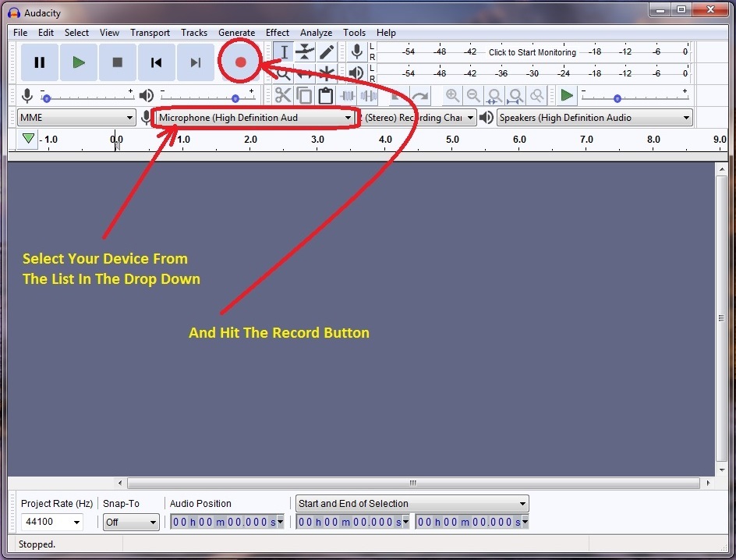Open the MME audio host dropdown
This screenshot has height=560, width=736.
click(x=76, y=117)
